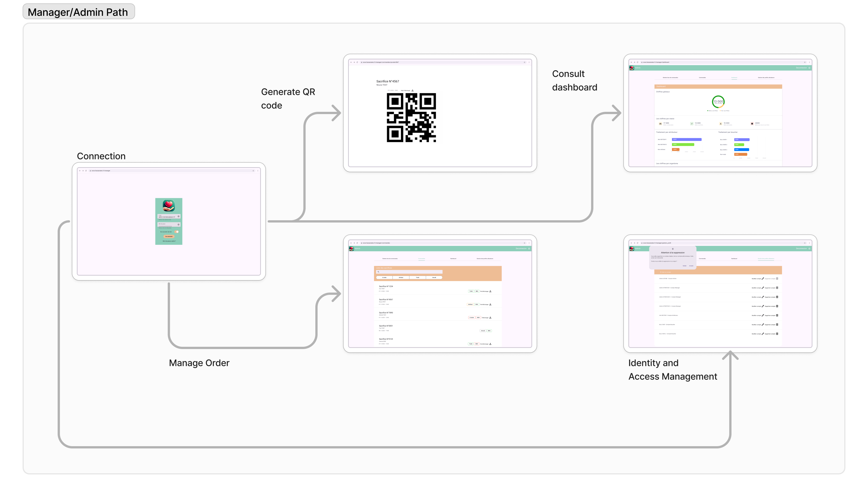Toggle the 'Se souvenir de moi' switch
This screenshot has height=497, width=868.
(177, 232)
